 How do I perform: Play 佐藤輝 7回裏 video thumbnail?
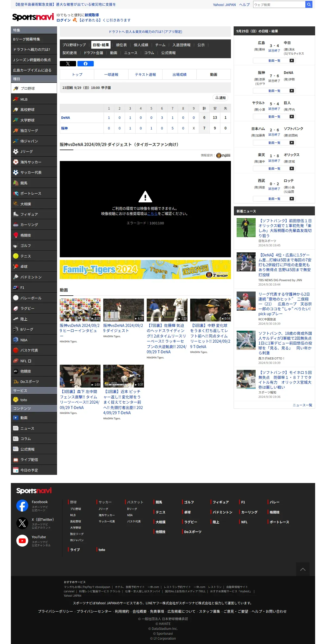coord(167,310)
